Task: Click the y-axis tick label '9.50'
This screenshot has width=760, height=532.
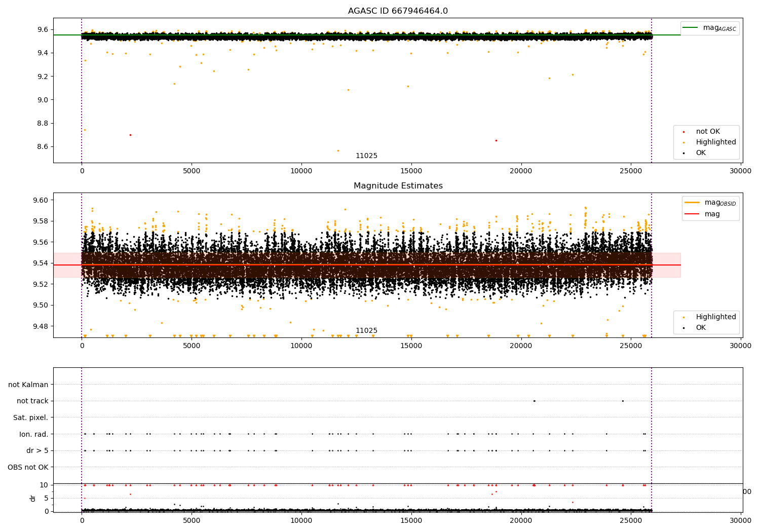Action: tap(41, 306)
